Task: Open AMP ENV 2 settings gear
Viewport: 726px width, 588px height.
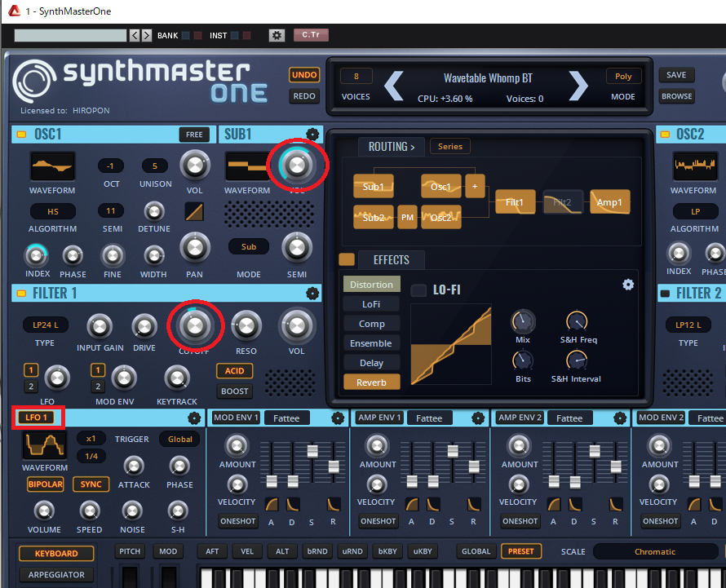Action: [x=619, y=418]
